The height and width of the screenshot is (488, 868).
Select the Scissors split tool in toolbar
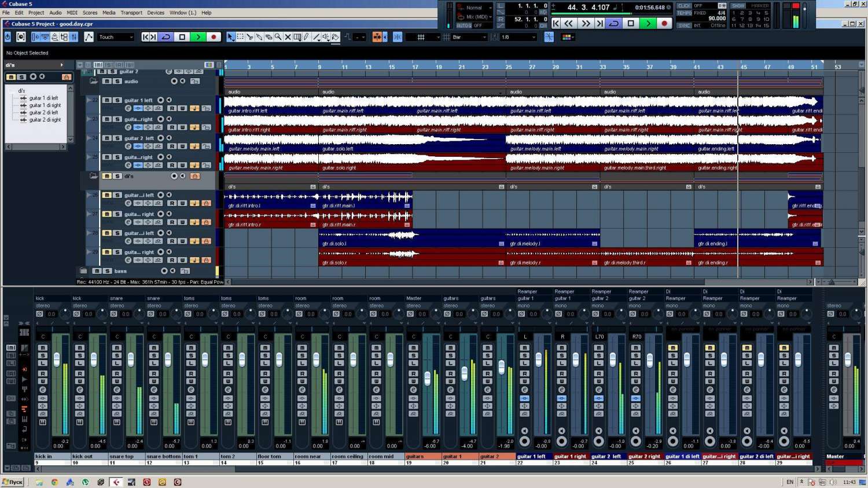tap(250, 37)
